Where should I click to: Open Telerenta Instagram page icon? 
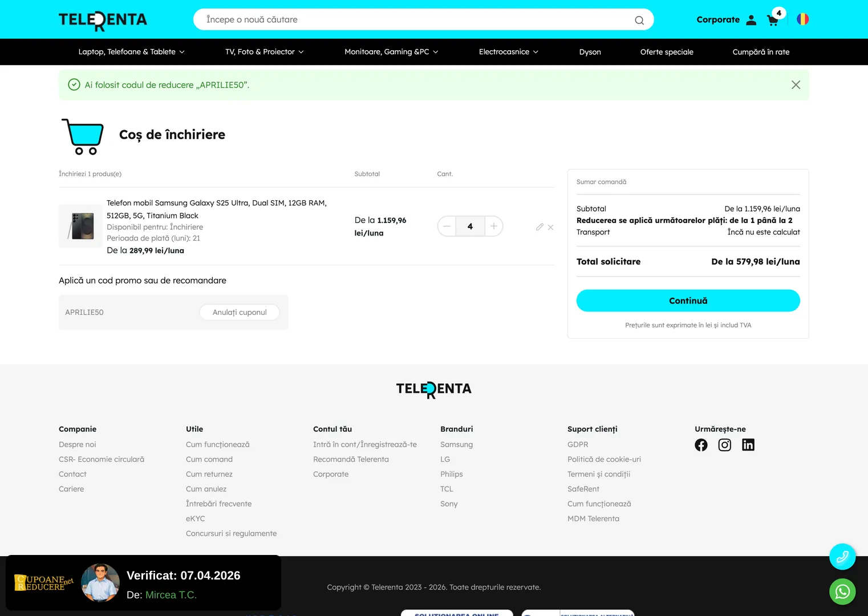pyautogui.click(x=724, y=445)
